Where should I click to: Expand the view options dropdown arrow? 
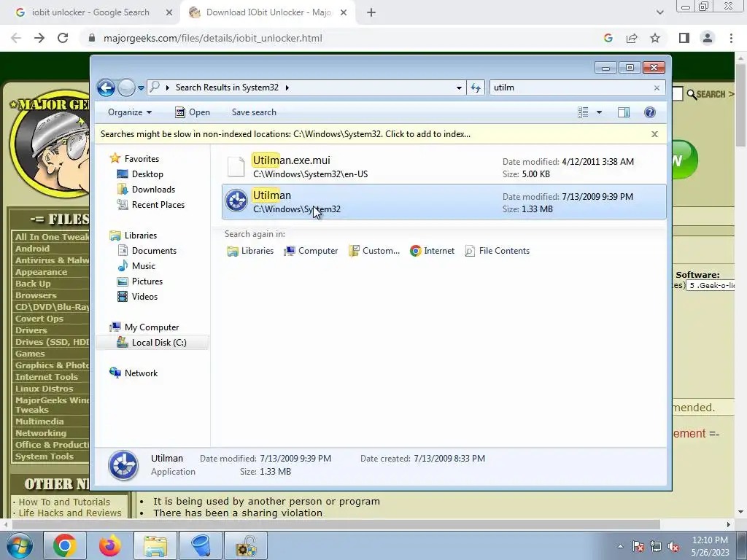coord(600,112)
